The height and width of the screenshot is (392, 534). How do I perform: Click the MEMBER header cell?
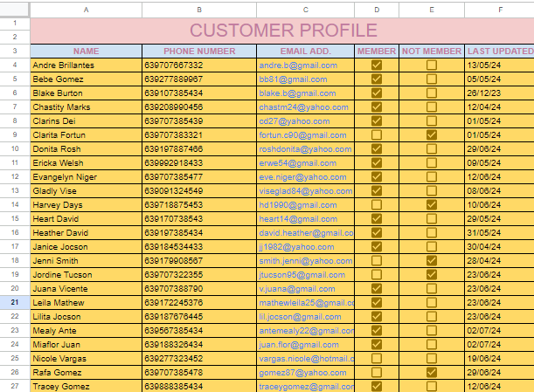(x=377, y=51)
